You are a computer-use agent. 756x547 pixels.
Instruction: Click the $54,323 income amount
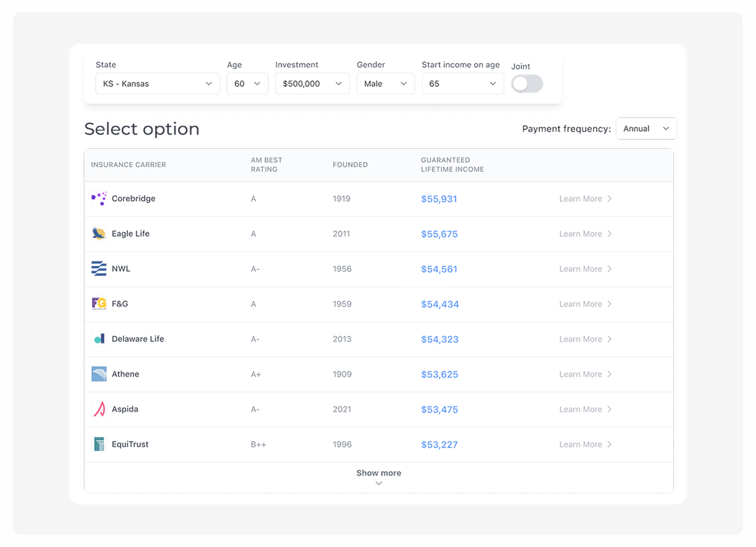439,339
